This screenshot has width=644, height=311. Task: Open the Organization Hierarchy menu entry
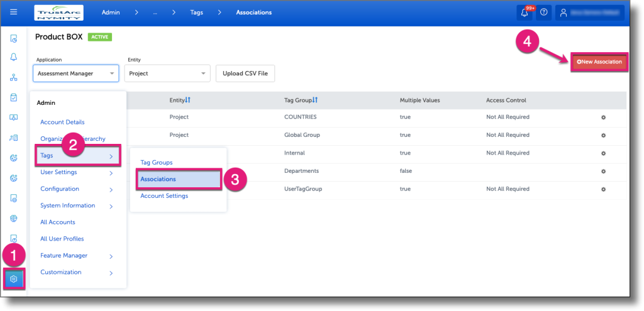point(73,139)
